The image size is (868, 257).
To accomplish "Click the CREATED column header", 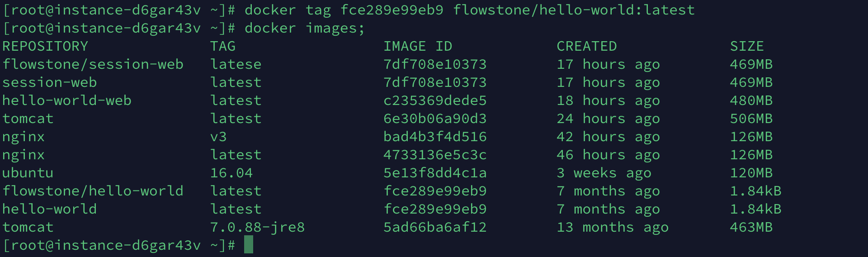I will tap(587, 46).
